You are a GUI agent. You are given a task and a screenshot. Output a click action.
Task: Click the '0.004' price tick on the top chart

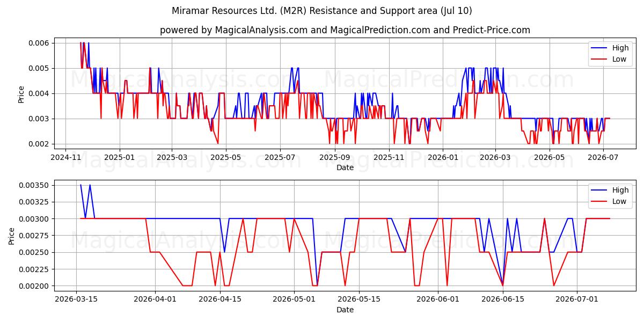pyautogui.click(x=38, y=93)
